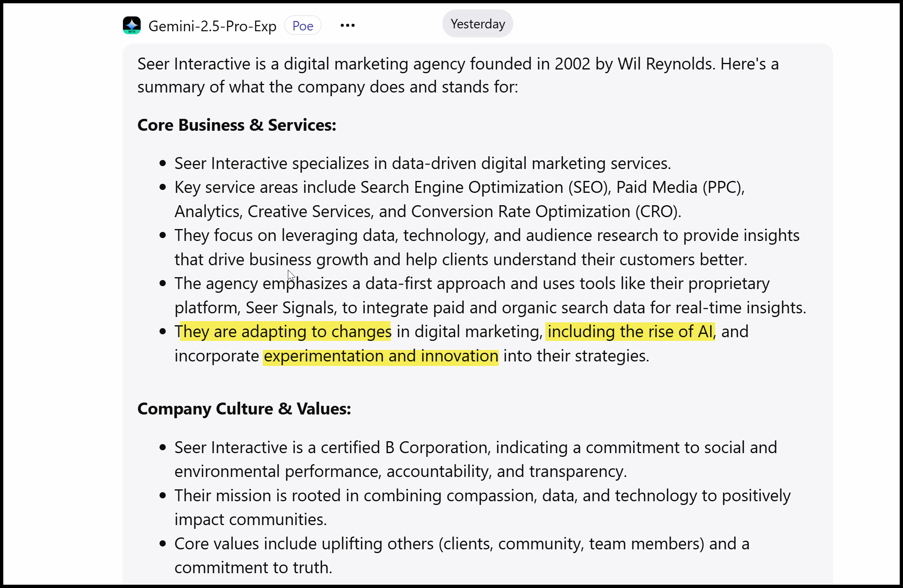Click the Yesterday date pill
Image resolution: width=903 pixels, height=588 pixels.
pyautogui.click(x=477, y=24)
